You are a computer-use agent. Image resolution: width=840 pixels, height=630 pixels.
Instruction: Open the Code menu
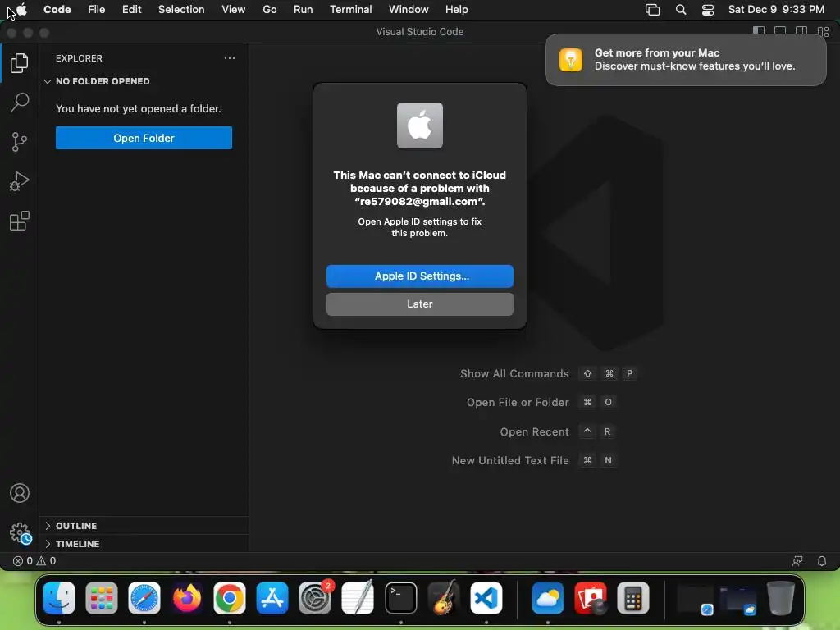coord(57,9)
